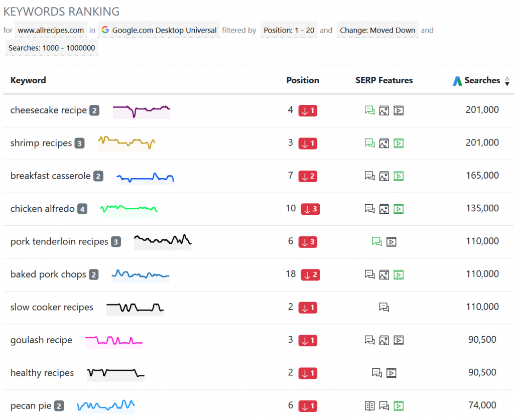Open the Searches: 1000 - 1000000 filter
Screen dimensions: 514x420
pos(52,48)
